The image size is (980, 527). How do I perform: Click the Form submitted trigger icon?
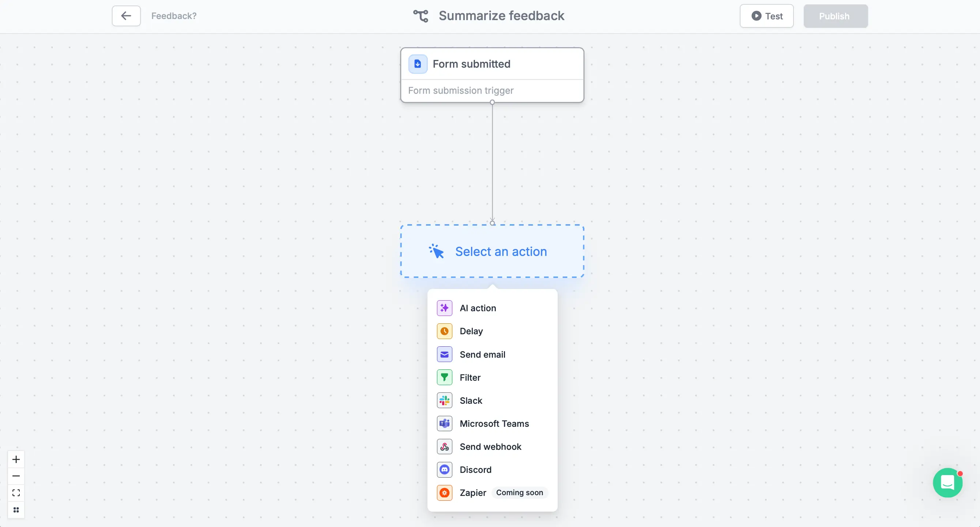coord(417,64)
